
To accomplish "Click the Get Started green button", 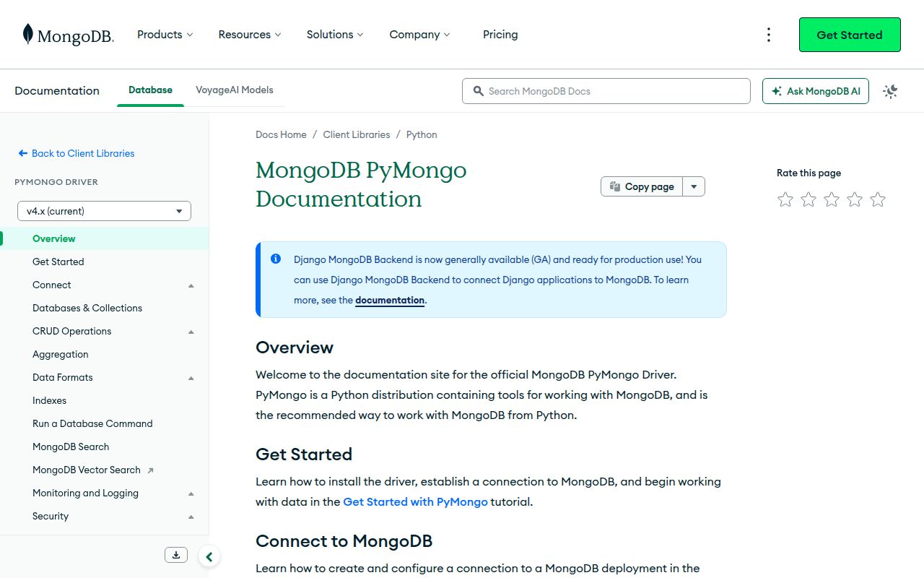I will [x=850, y=35].
